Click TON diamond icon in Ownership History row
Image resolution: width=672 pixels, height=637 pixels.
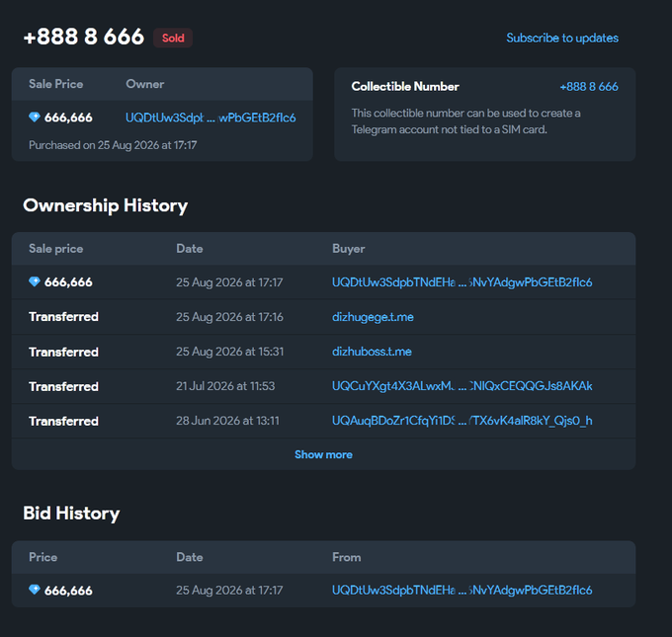pos(35,281)
